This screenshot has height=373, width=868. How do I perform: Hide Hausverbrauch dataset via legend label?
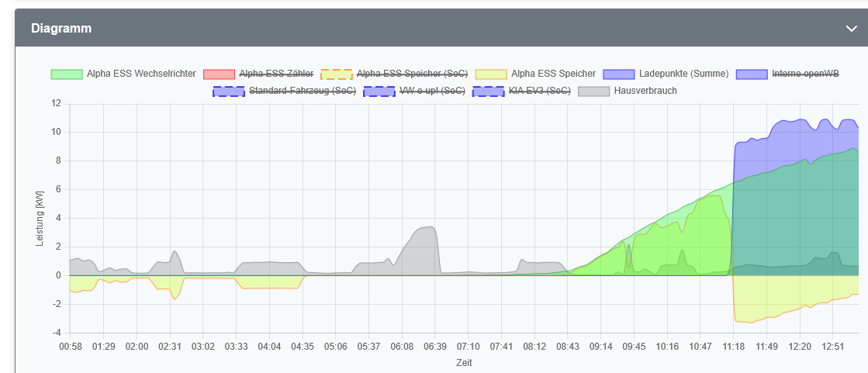pos(645,91)
